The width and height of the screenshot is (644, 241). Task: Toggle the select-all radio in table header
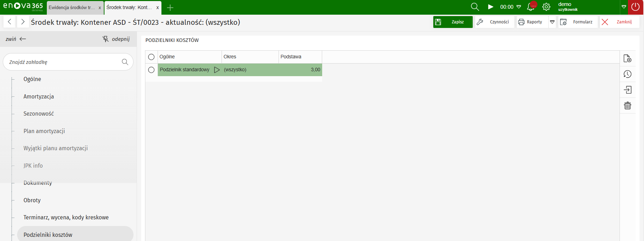[151, 57]
